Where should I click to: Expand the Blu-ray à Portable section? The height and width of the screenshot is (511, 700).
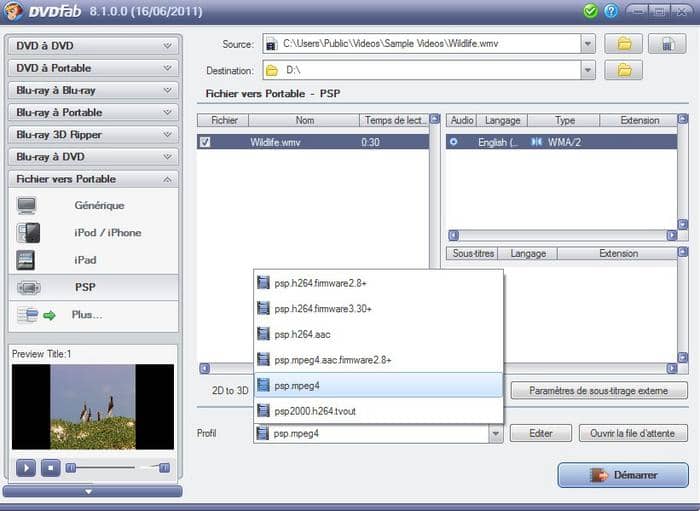pyautogui.click(x=93, y=112)
